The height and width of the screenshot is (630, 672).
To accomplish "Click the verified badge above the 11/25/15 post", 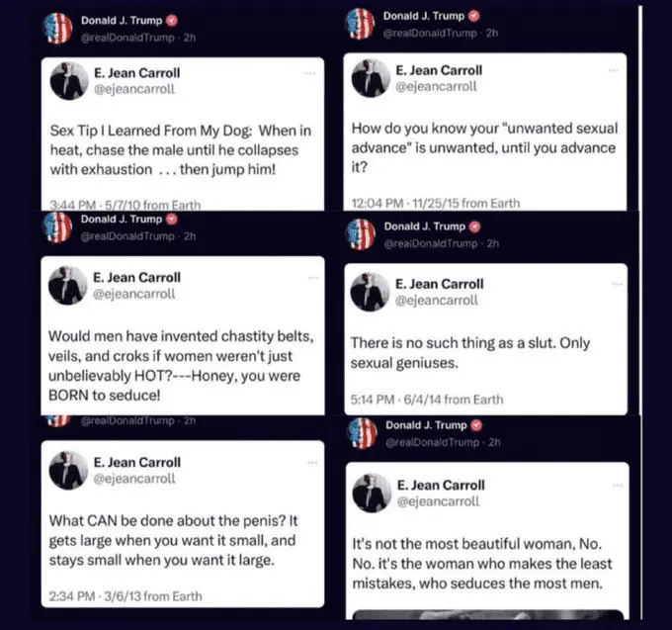I will (473, 15).
